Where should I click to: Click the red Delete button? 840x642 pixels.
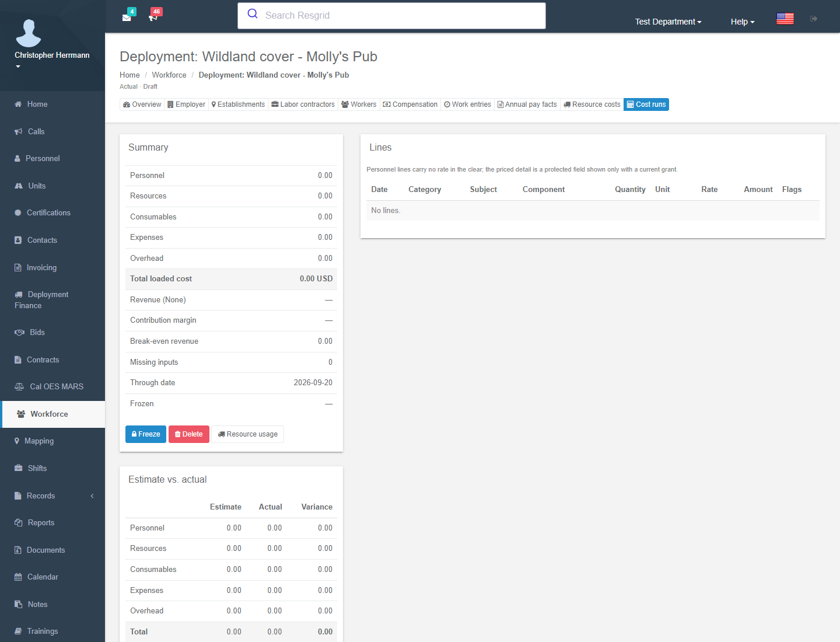(x=189, y=434)
